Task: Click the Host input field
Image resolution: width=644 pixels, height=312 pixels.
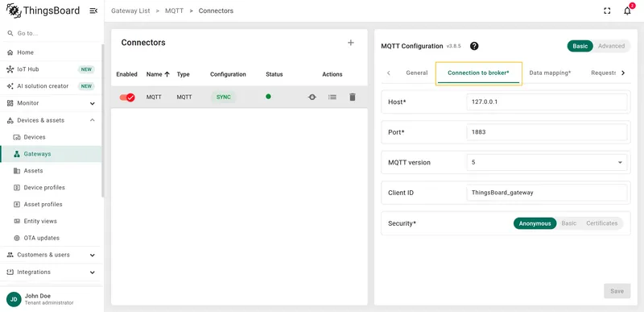Action: tap(547, 102)
